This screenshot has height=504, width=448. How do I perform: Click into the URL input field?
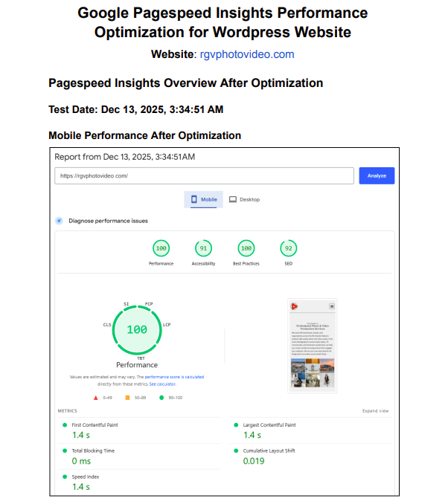pyautogui.click(x=204, y=176)
